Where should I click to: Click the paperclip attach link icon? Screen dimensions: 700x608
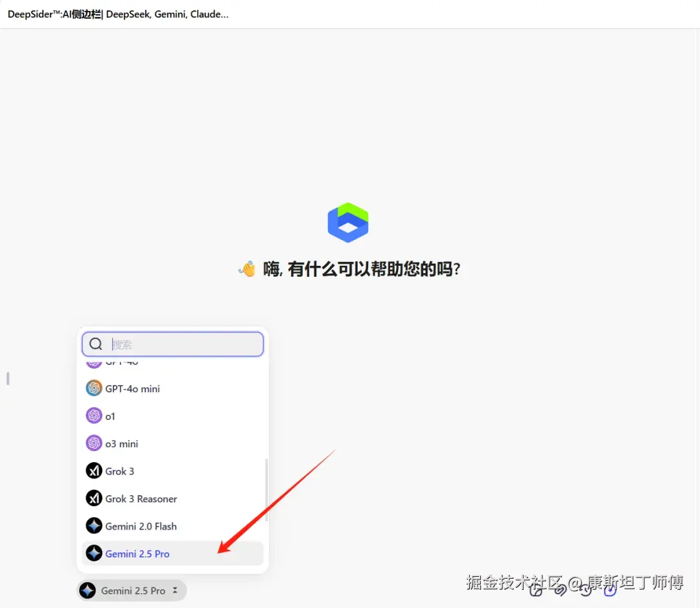[560, 590]
